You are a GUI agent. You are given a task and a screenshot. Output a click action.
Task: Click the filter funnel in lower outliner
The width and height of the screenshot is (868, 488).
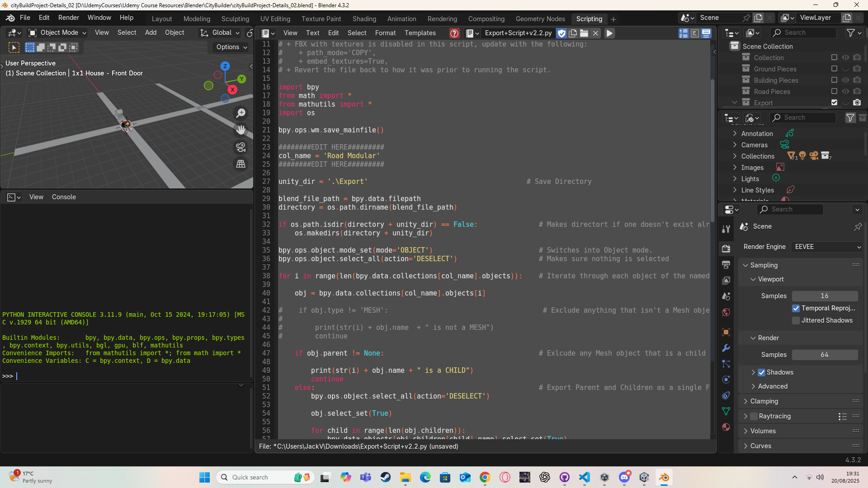[x=850, y=117]
